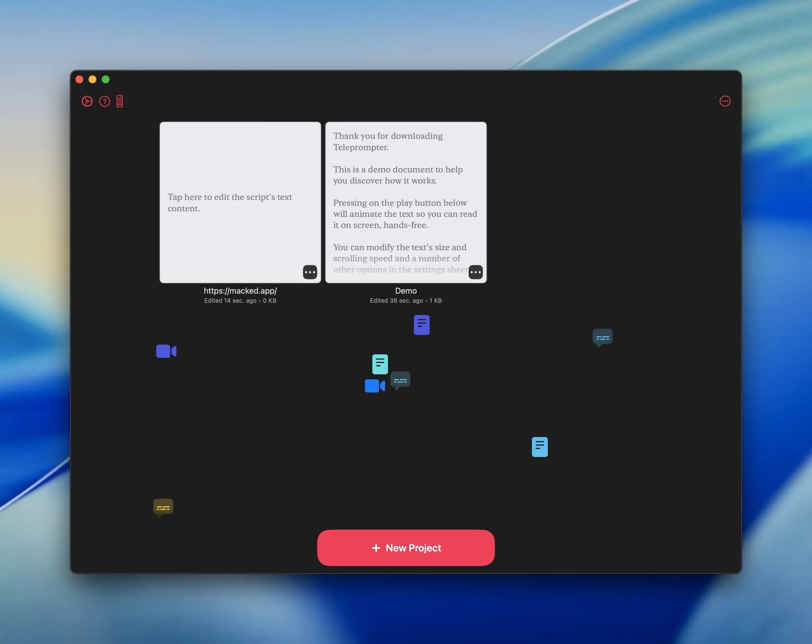Select the Demo title label
The image size is (812, 644).
click(406, 291)
